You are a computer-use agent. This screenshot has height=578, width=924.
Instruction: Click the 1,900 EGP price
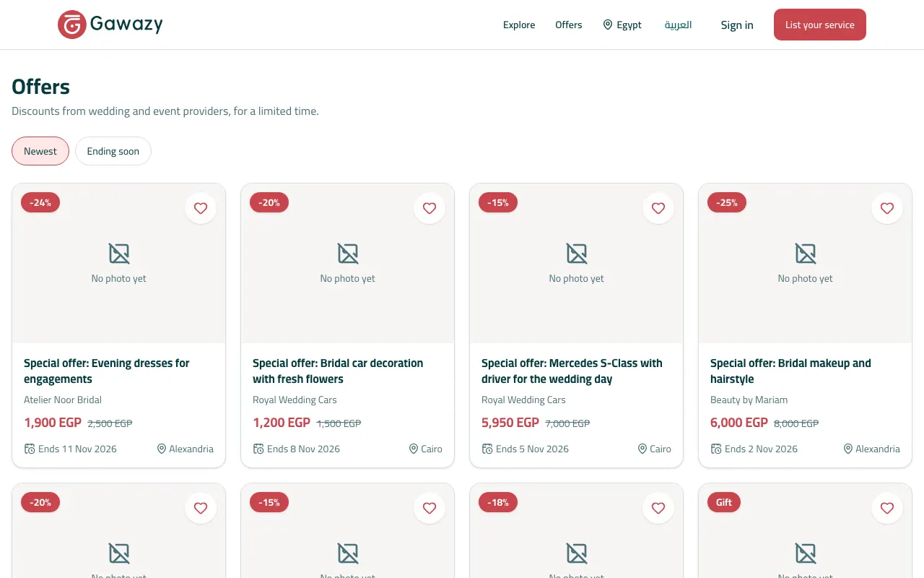tap(53, 423)
